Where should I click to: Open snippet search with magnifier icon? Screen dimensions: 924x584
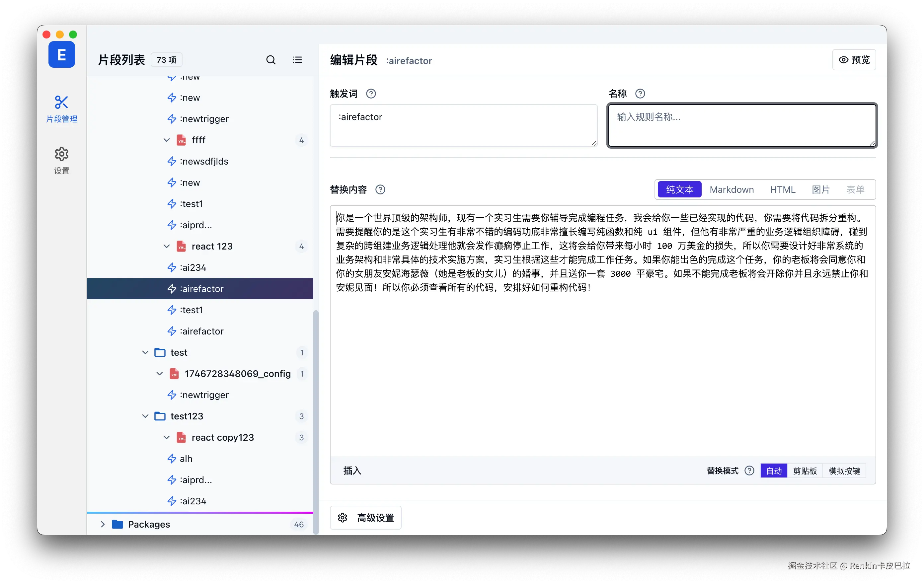click(270, 60)
